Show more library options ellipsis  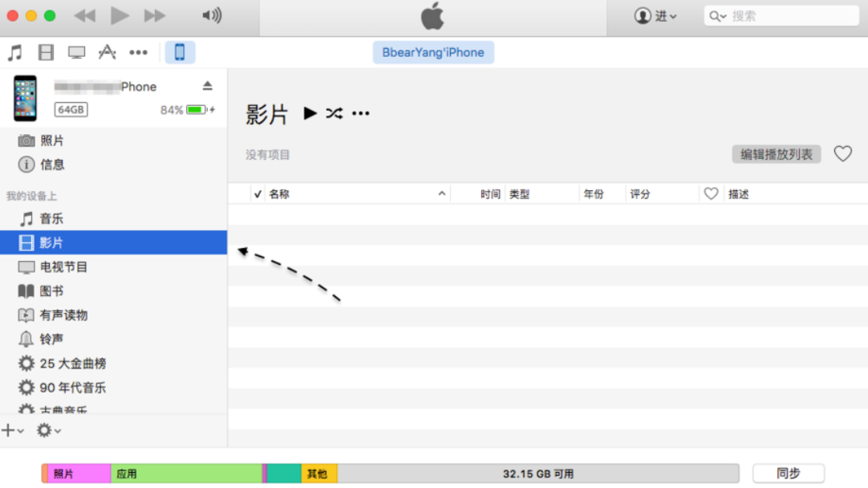click(x=138, y=53)
